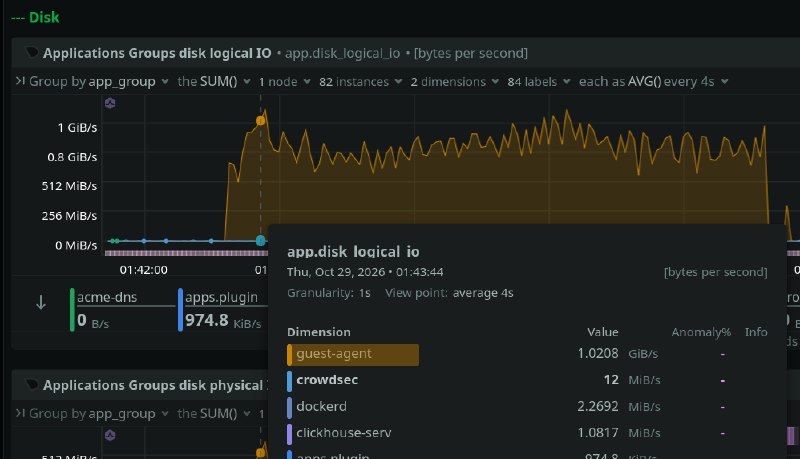800x459 pixels.
Task: Open the Group by app_group dropdown on physical chart
Action: [92, 414]
